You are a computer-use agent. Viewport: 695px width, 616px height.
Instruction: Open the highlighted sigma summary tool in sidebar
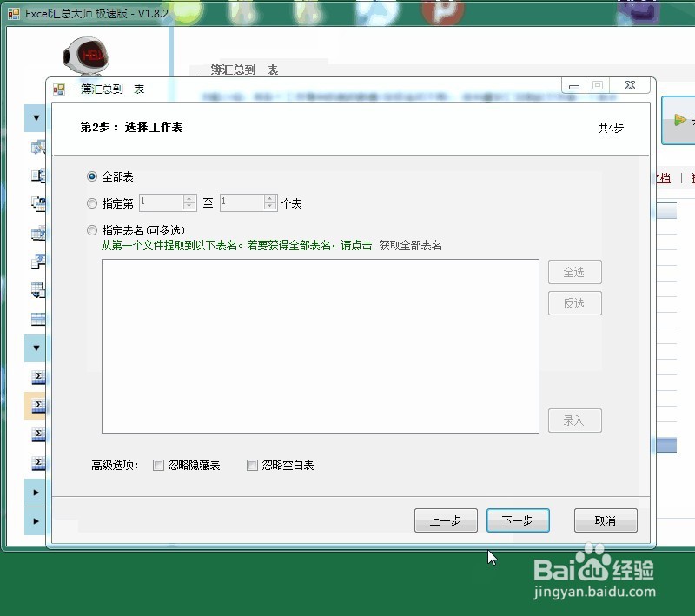coord(38,406)
